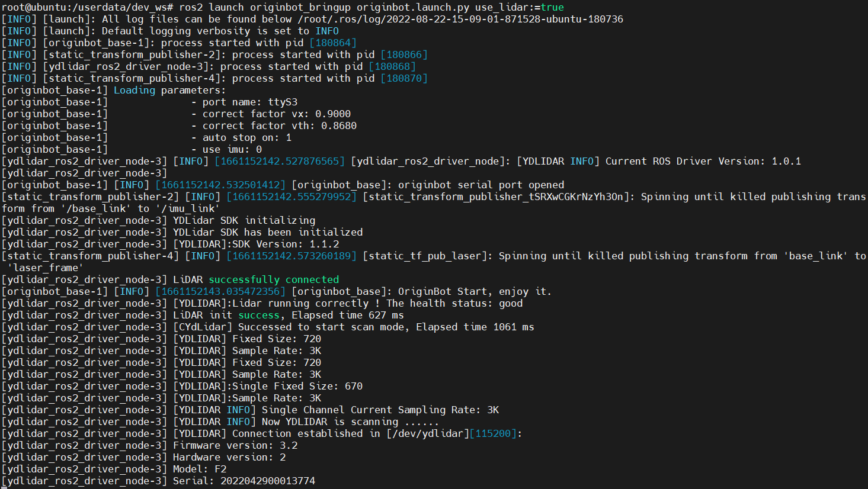Viewport: 868px width, 489px height.
Task: Click the pid 180868 value
Action: coord(392,66)
